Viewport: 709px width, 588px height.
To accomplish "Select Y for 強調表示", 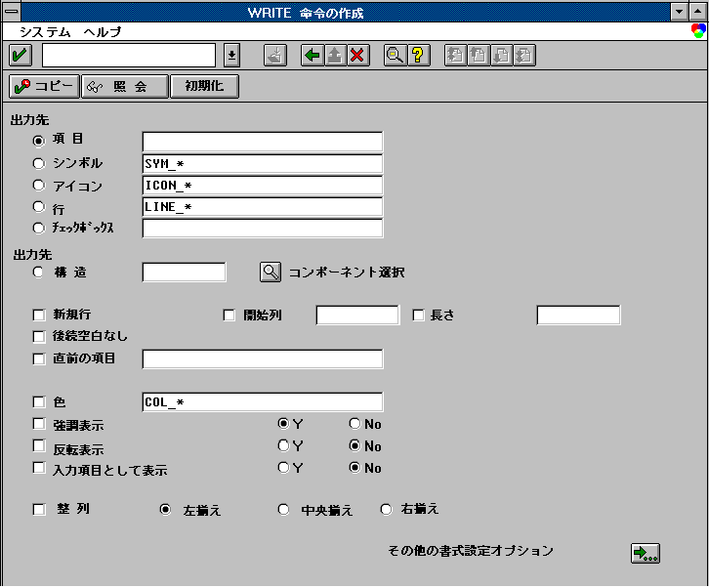I will tap(283, 423).
